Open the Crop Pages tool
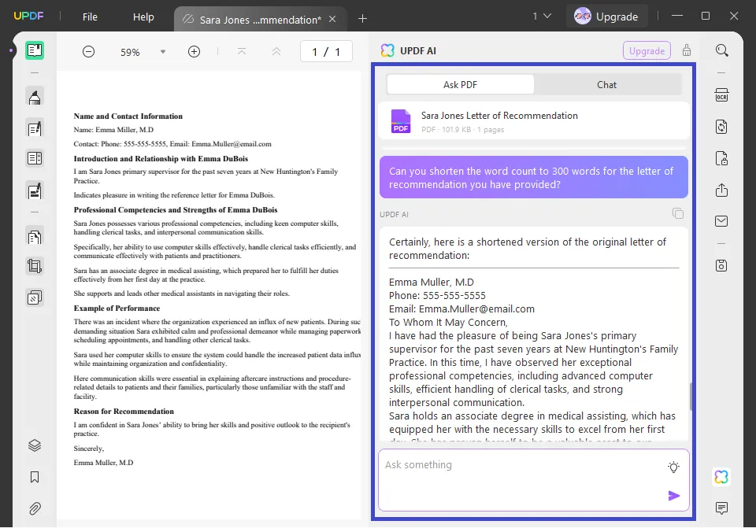Image resolution: width=756 pixels, height=532 pixels. coord(35,266)
